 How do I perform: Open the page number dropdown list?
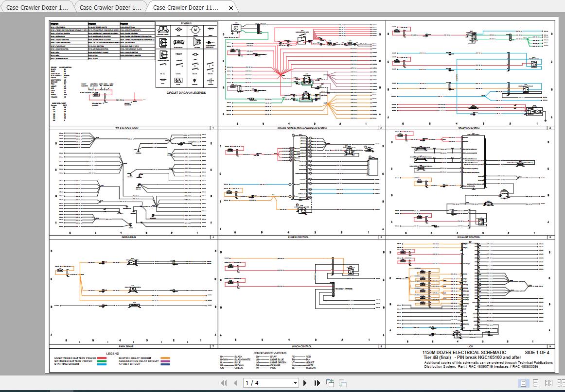point(295,383)
